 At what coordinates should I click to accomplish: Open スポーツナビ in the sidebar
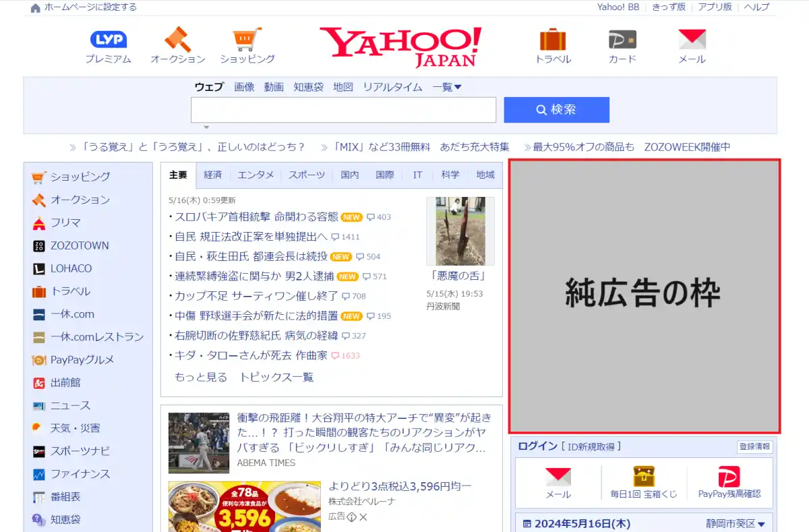pyautogui.click(x=80, y=451)
